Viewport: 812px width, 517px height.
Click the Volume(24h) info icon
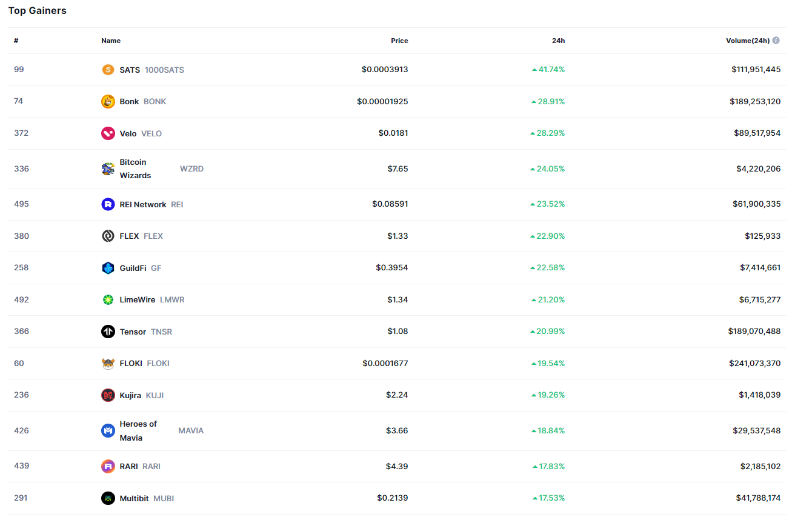point(776,41)
